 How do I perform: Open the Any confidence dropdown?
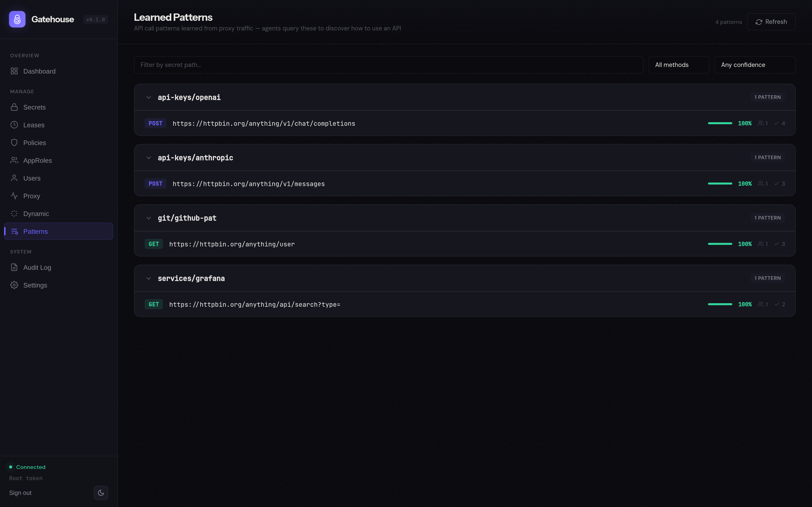tap(755, 65)
